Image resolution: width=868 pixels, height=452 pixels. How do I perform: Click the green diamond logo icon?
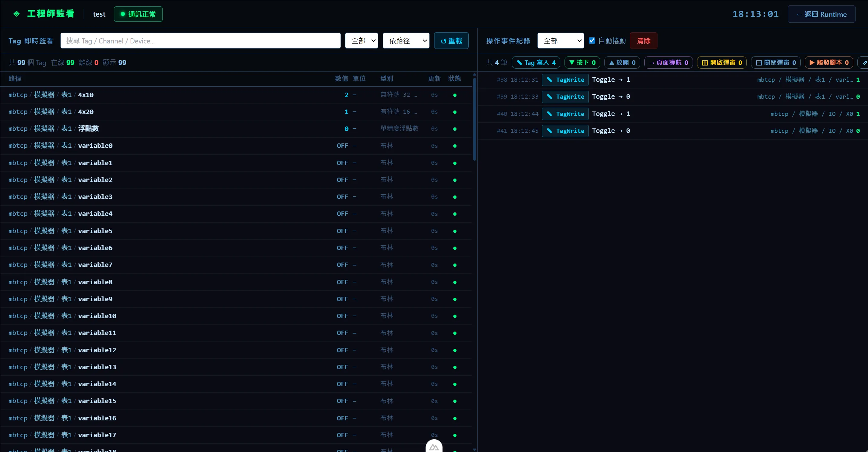point(17,14)
